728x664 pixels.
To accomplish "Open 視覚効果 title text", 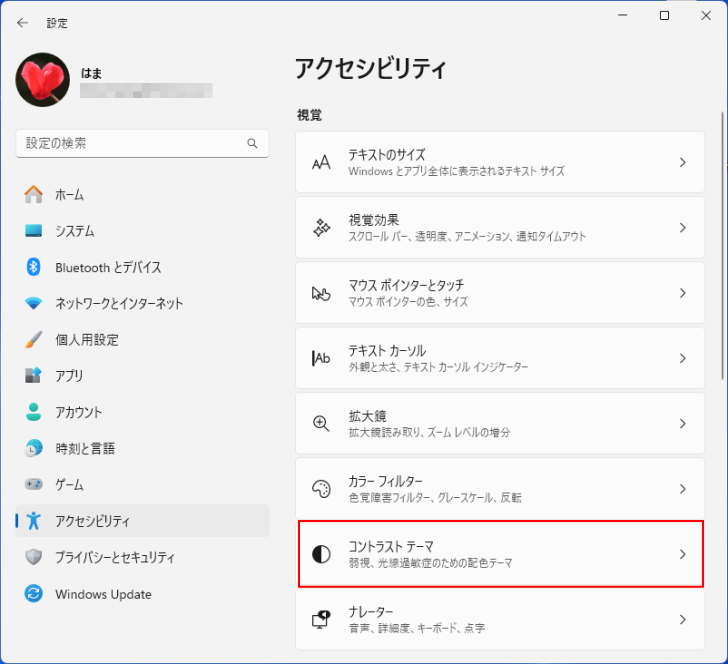I will click(374, 220).
